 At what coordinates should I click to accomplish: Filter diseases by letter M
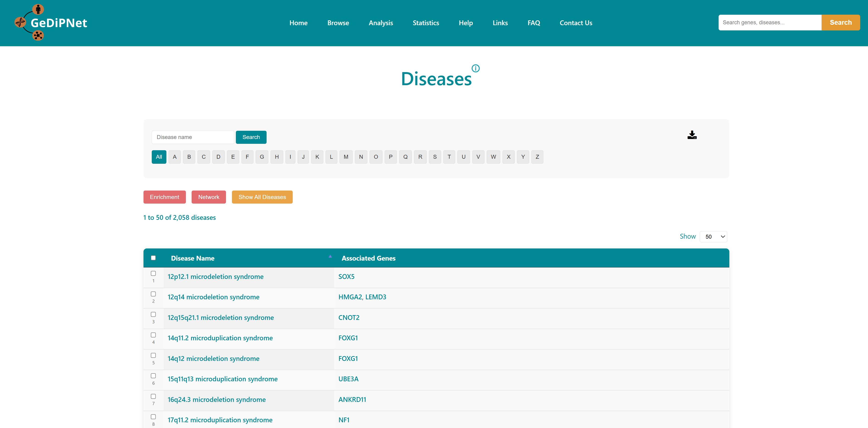[x=346, y=157]
